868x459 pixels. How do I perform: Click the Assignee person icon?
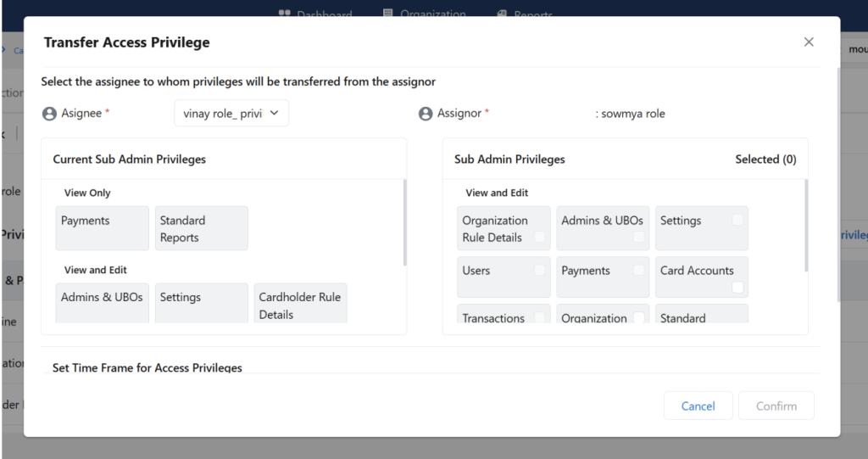(x=49, y=114)
